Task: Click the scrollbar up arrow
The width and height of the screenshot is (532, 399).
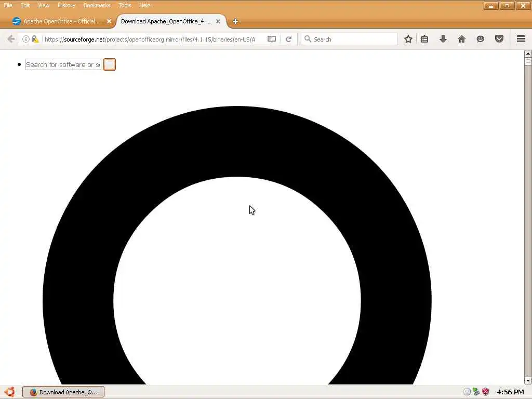Action: [528, 54]
